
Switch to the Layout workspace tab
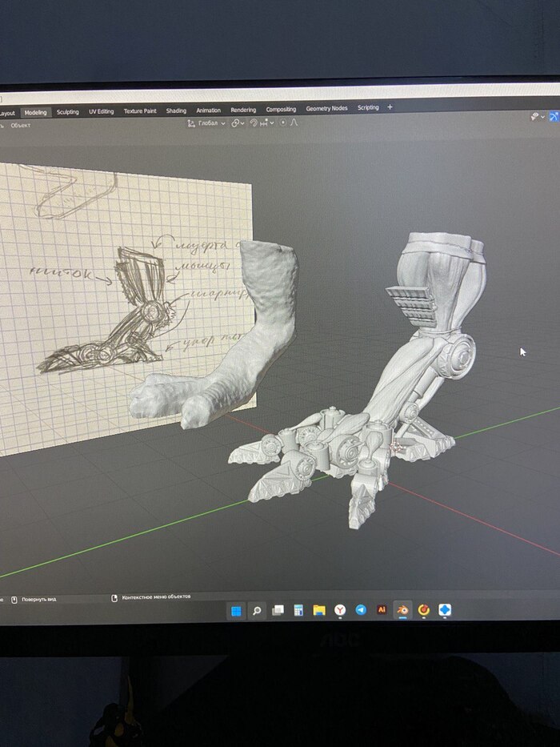pos(7,114)
